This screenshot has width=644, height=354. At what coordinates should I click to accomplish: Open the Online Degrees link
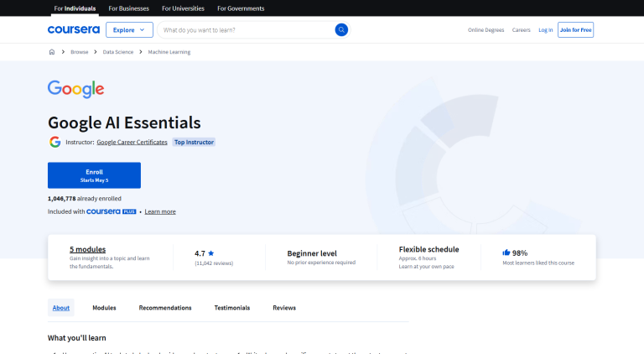click(486, 30)
